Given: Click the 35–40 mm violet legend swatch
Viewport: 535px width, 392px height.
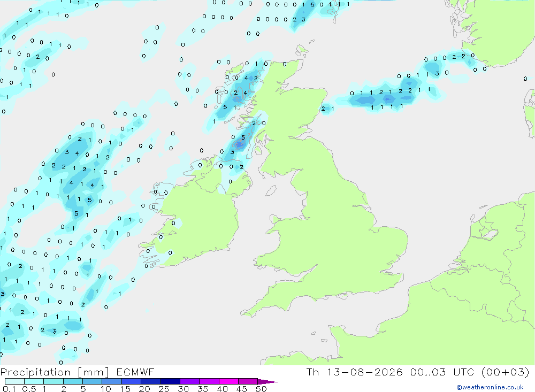Looking at the screenshot, I should tap(209, 381).
